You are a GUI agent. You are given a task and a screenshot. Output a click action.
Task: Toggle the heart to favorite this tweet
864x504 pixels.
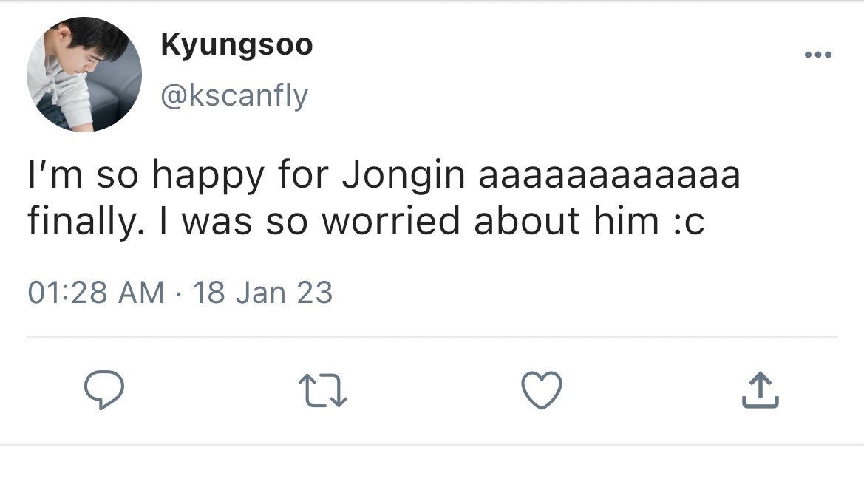542,390
